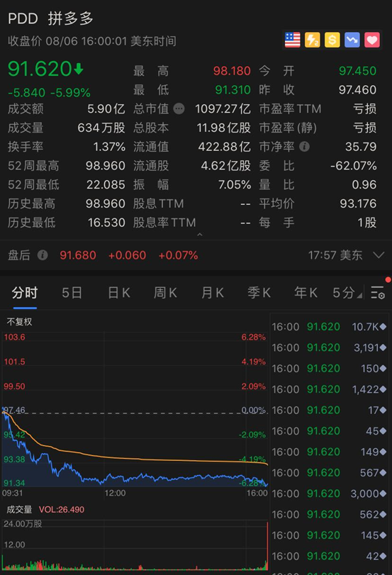
Task: Tap the 振幅 value 7.05%
Action: 235,184
